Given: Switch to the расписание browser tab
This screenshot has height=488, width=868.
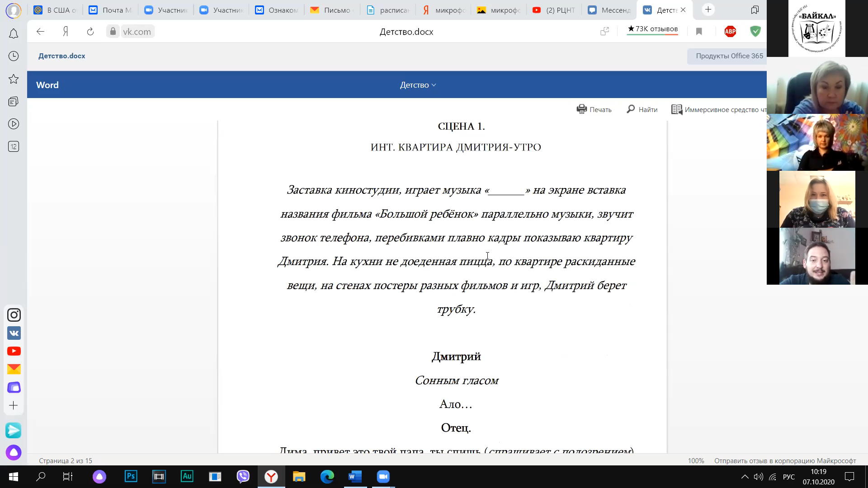Looking at the screenshot, I should click(388, 10).
